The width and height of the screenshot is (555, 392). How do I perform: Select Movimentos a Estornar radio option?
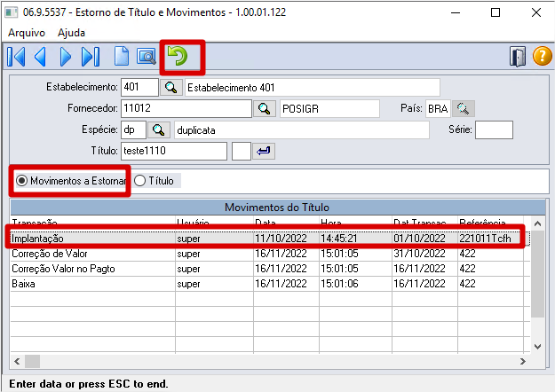[71, 181]
